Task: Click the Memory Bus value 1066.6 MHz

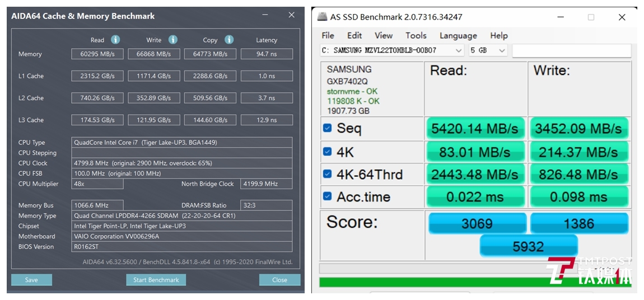Action: tap(97, 205)
